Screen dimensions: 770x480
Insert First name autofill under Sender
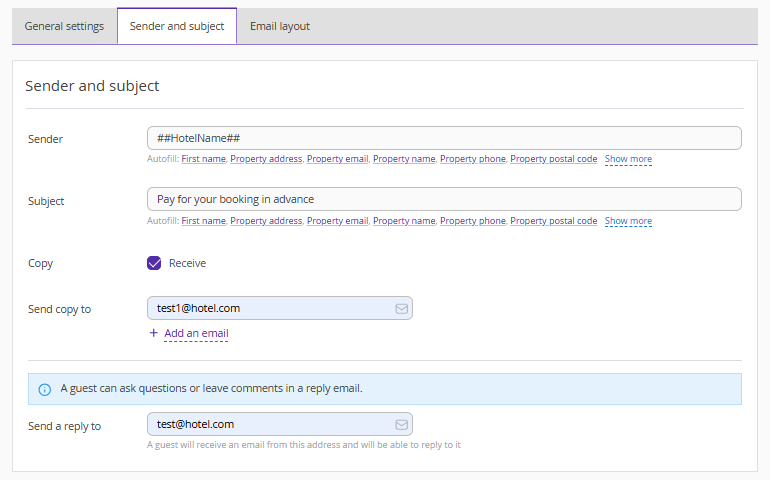click(203, 159)
